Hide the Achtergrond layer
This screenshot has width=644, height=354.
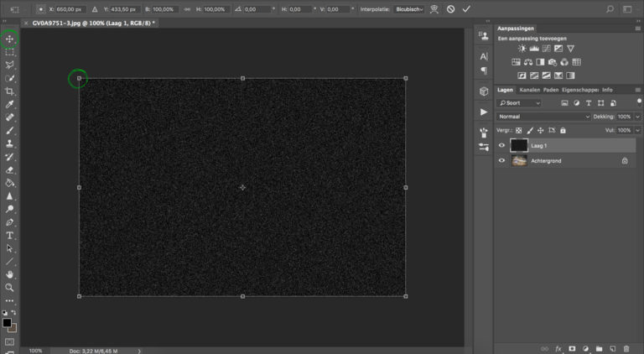(x=502, y=160)
